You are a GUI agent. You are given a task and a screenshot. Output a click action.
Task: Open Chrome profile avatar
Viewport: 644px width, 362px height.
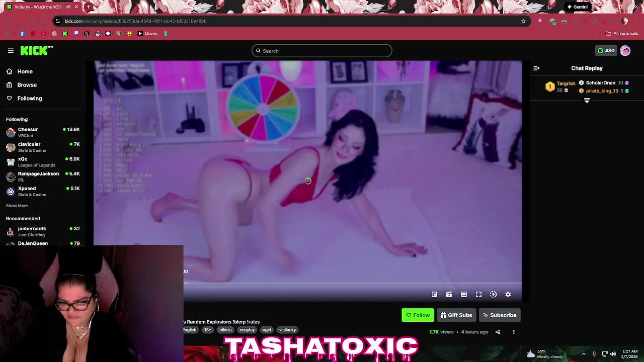(x=625, y=21)
